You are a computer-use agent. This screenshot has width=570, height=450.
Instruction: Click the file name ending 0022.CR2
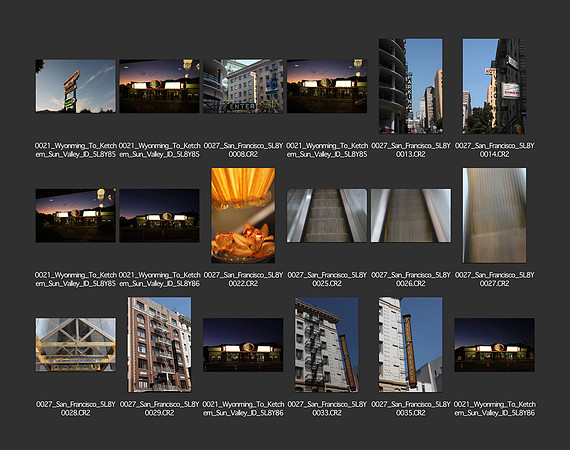point(243,279)
